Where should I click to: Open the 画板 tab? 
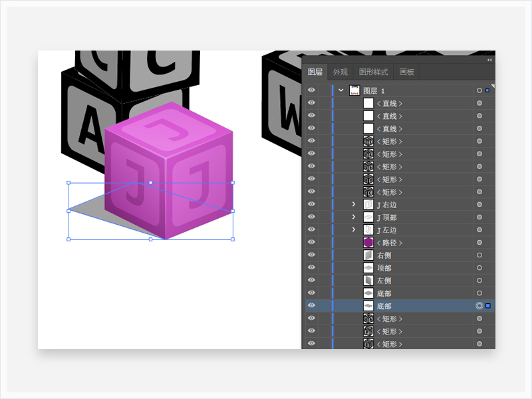[x=406, y=72]
